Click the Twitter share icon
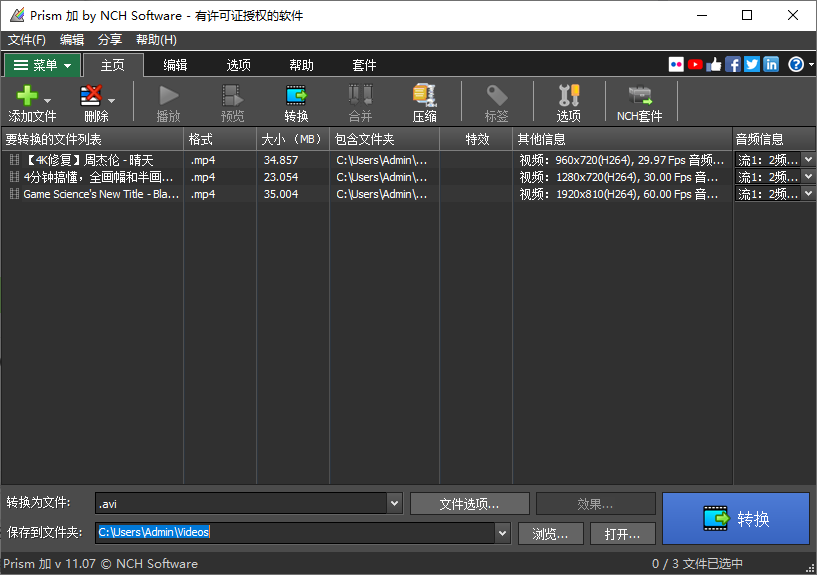 [752, 64]
